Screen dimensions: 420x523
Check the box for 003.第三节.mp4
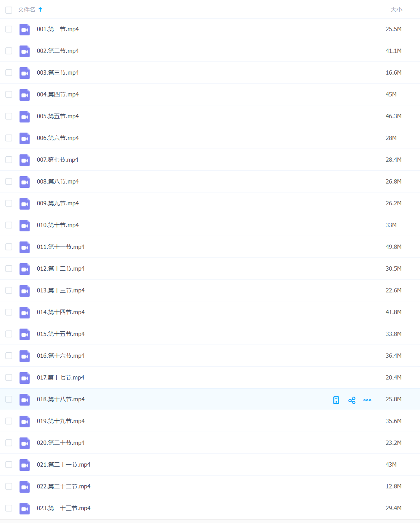click(9, 73)
